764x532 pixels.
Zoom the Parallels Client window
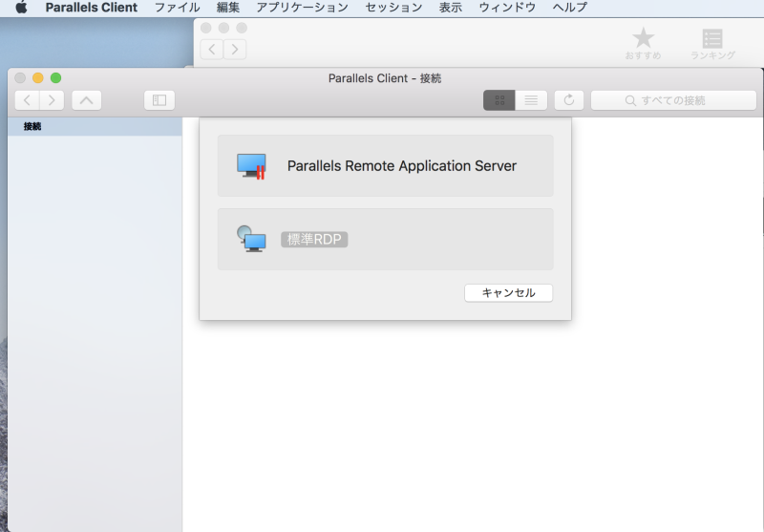(x=56, y=78)
